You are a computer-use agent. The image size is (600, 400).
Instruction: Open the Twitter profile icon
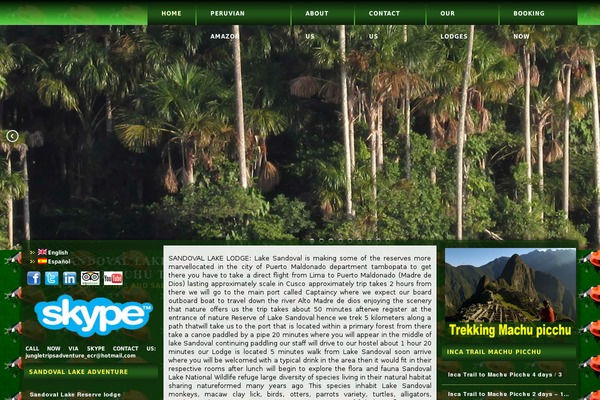[x=52, y=278]
